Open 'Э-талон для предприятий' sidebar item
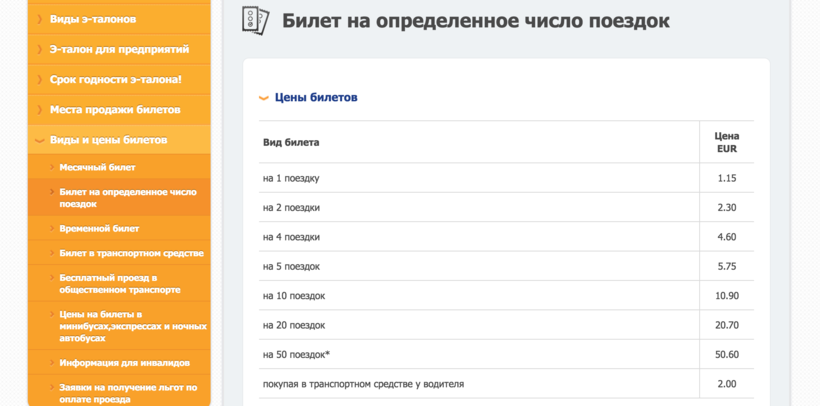820x406 pixels. tap(119, 49)
